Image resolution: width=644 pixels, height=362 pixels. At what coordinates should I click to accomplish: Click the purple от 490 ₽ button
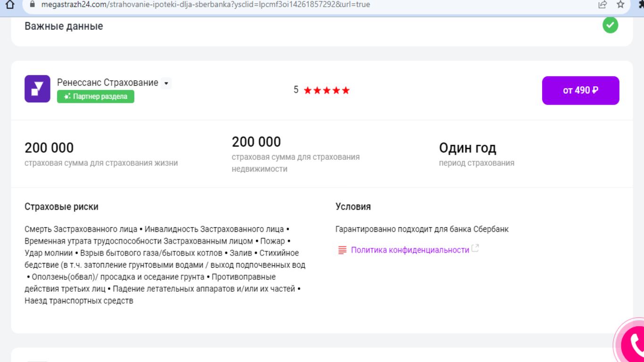pyautogui.click(x=580, y=90)
